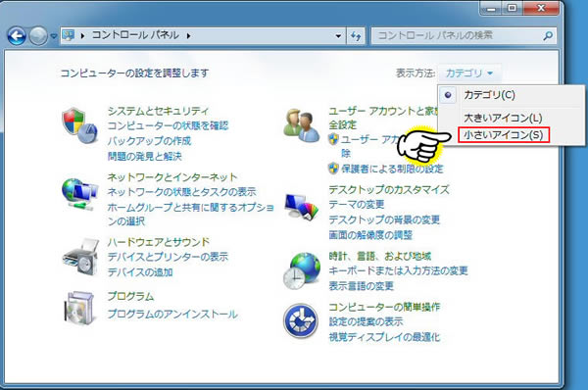Expand the recent pages arrow beside Forward
The width and height of the screenshot is (588, 390).
tap(54, 36)
